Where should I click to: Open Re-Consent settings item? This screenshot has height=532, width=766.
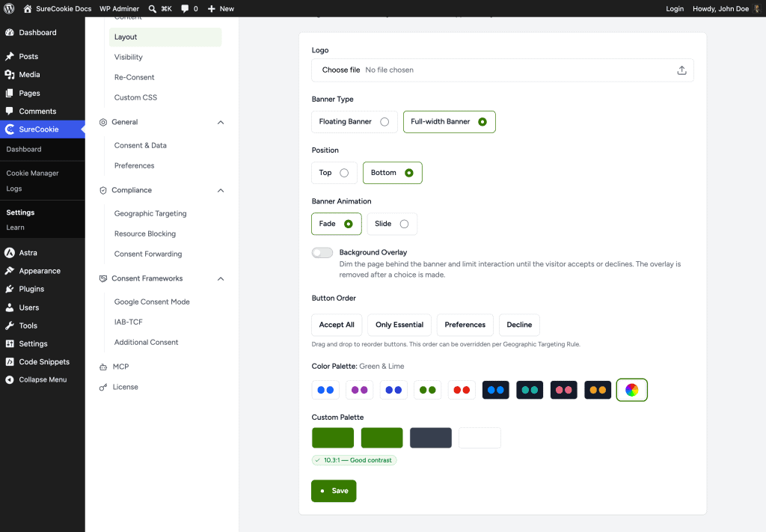click(135, 77)
